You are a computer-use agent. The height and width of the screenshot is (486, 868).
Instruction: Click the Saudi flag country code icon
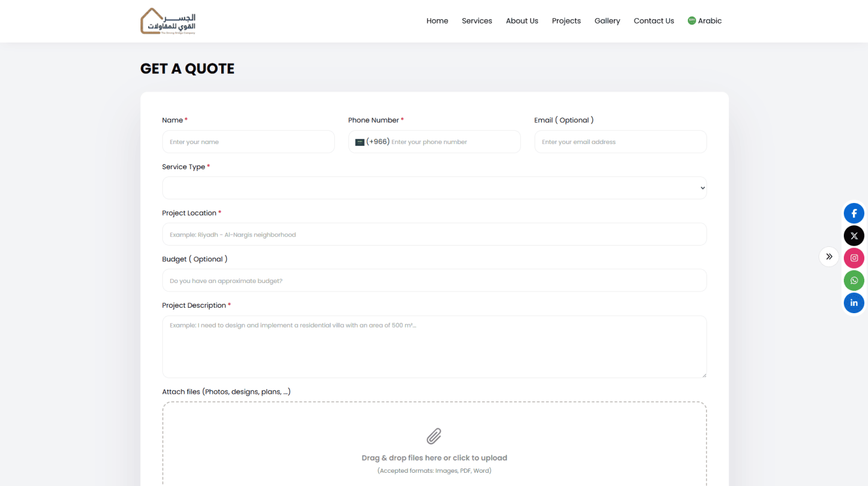pyautogui.click(x=360, y=142)
